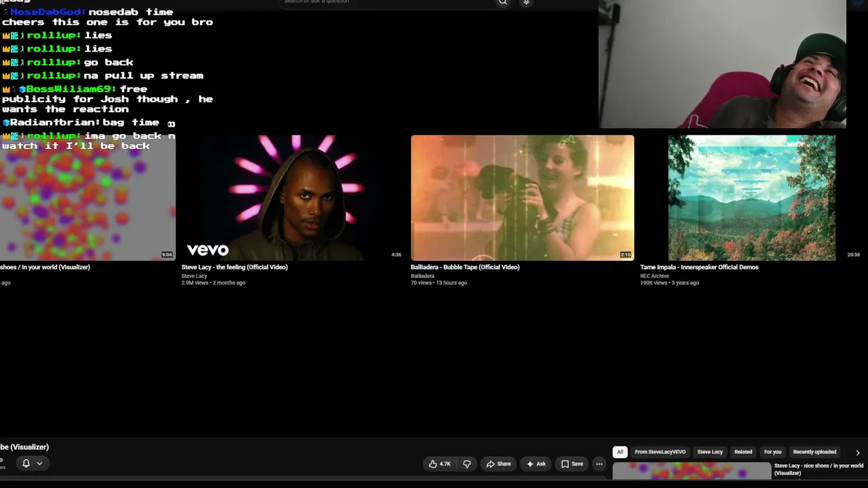This screenshot has width=868, height=488.
Task: Click title "Balliadera - Bubble Tape (Official Video)"
Action: click(x=465, y=267)
